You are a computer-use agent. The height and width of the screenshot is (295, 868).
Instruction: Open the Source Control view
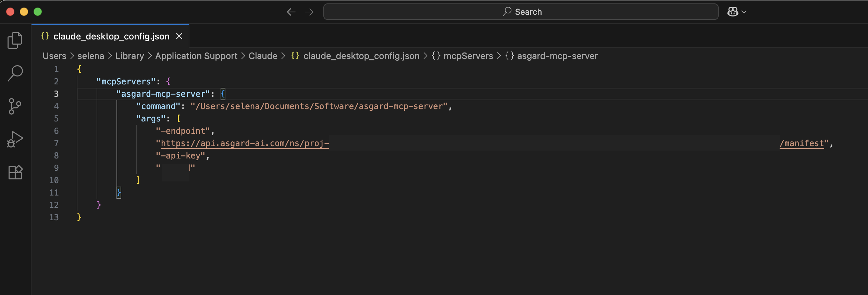[15, 106]
